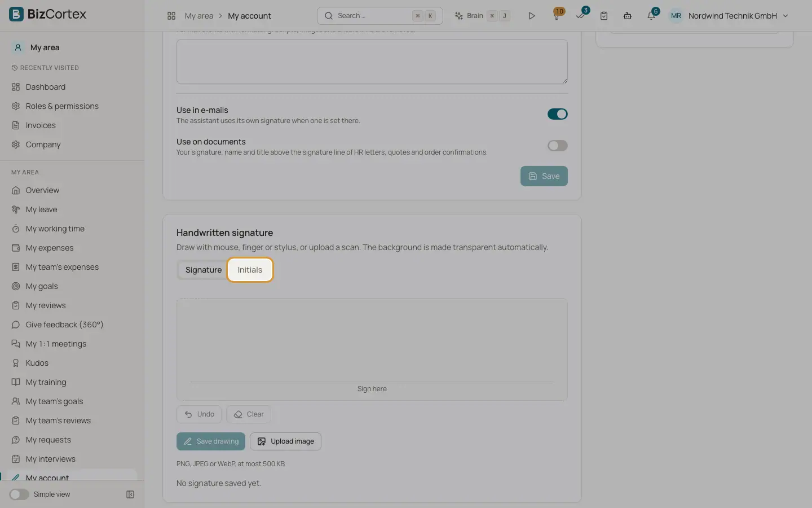The width and height of the screenshot is (812, 508).
Task: Collapse the sidebar with the panel icon
Action: [130, 494]
